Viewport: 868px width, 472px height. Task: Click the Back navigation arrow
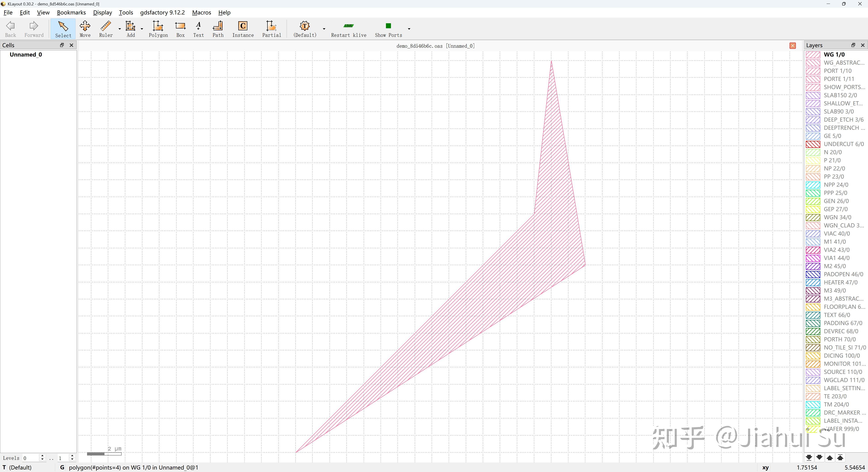tap(10, 29)
